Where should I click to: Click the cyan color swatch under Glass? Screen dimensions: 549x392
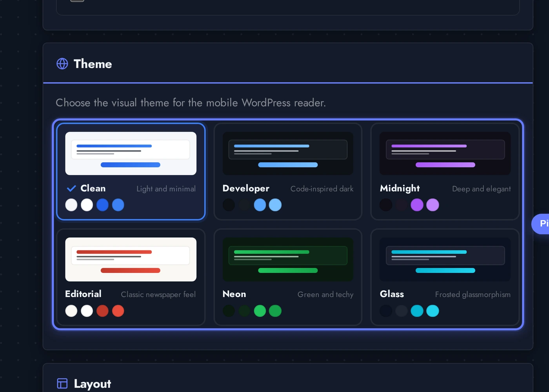(417, 311)
